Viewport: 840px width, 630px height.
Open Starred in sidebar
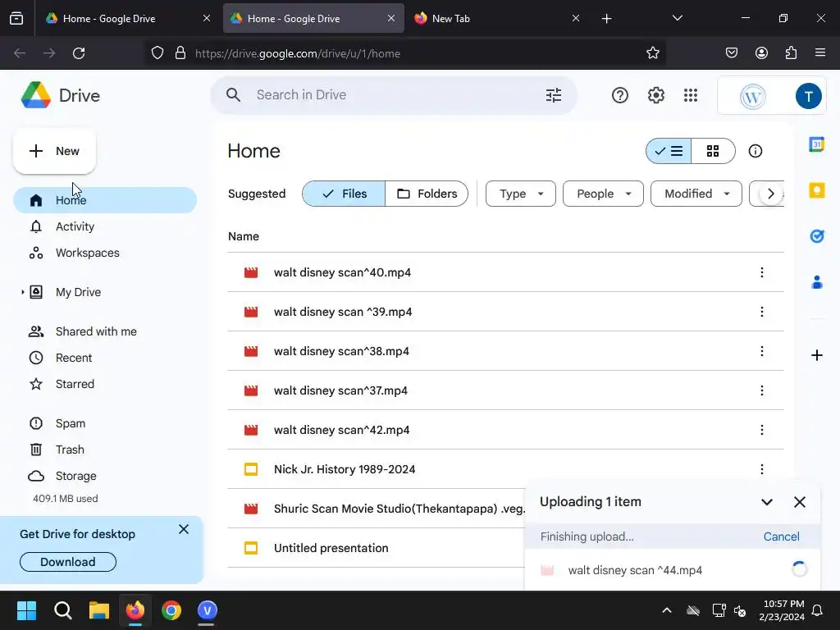coord(105,384)
